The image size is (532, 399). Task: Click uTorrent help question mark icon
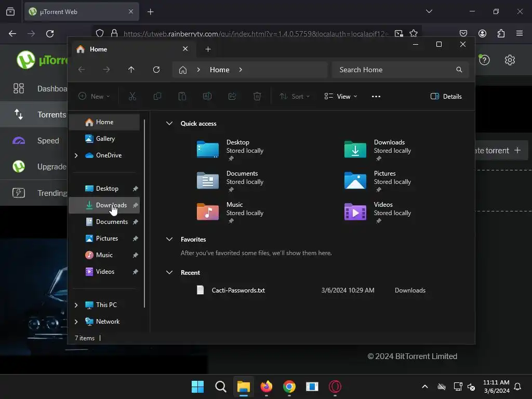[x=484, y=60]
